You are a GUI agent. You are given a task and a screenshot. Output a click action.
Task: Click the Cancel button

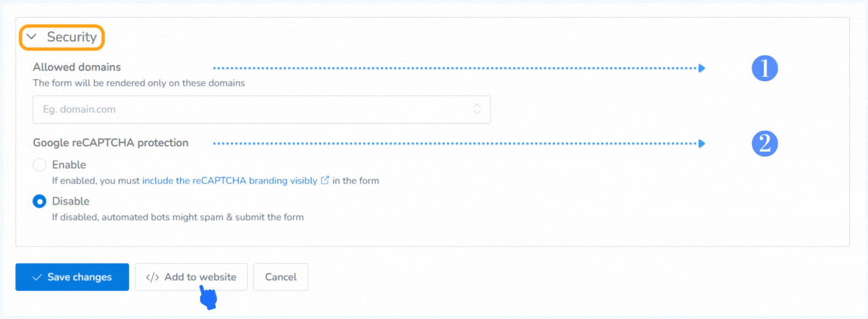(x=280, y=277)
